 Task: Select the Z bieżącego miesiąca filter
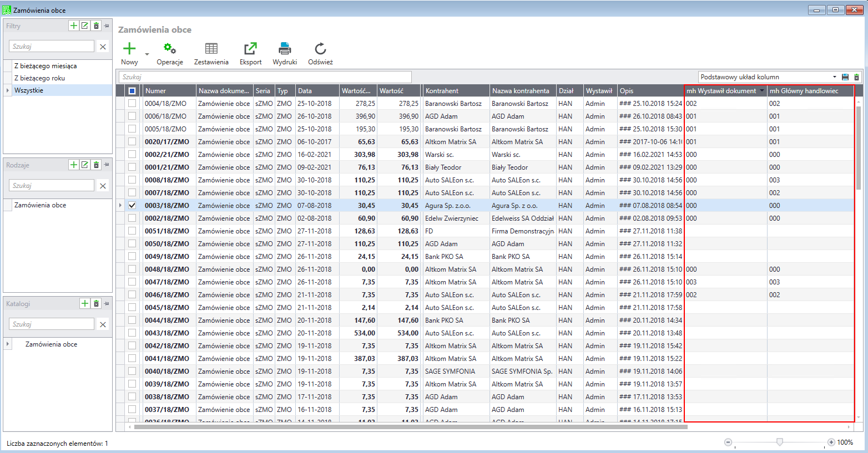coord(46,66)
